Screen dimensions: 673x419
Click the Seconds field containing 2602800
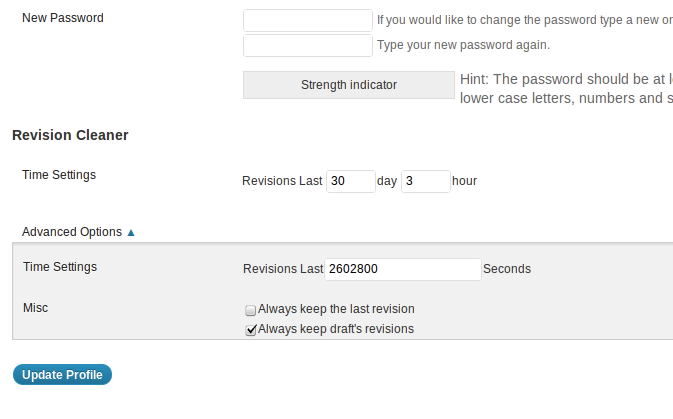pos(404,269)
